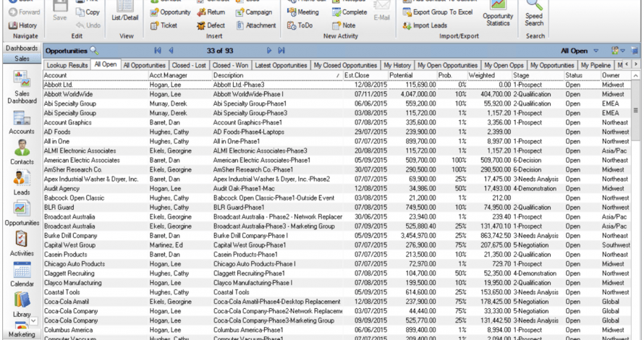Insert a new Campaign
This screenshot has height=340, width=644.
click(x=254, y=12)
